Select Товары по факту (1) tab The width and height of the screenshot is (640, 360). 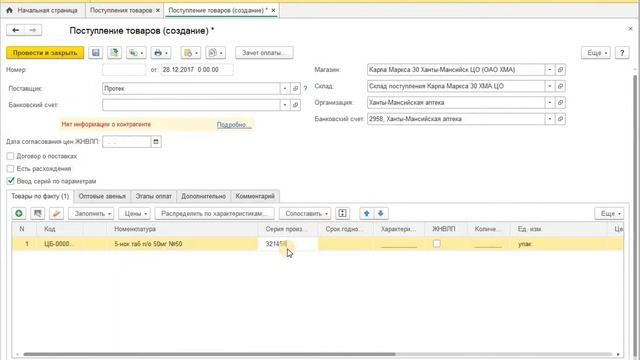click(40, 196)
